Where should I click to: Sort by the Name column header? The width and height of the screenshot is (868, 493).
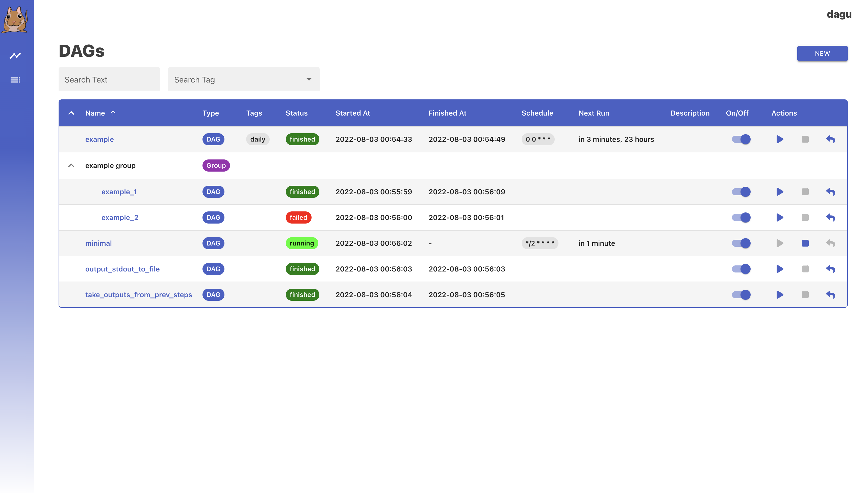tap(95, 113)
